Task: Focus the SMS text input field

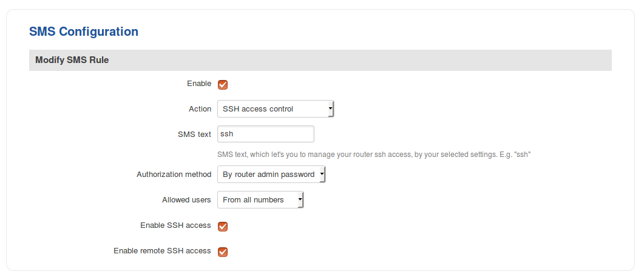Action: click(x=265, y=134)
